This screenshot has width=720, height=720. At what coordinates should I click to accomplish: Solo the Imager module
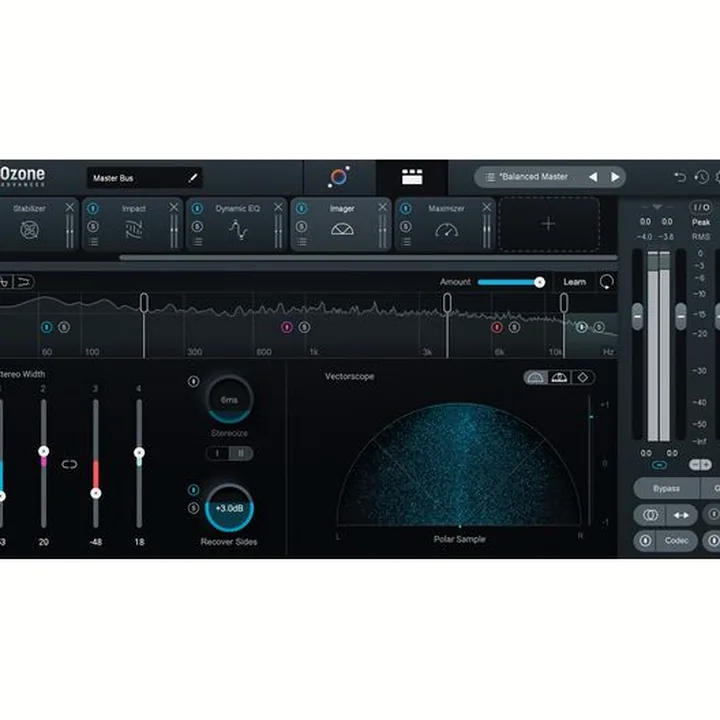(301, 226)
